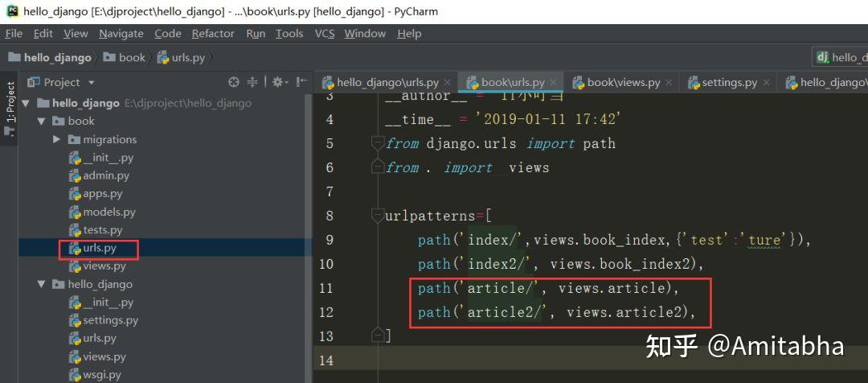Select wsgi.py in project tree

(x=102, y=375)
